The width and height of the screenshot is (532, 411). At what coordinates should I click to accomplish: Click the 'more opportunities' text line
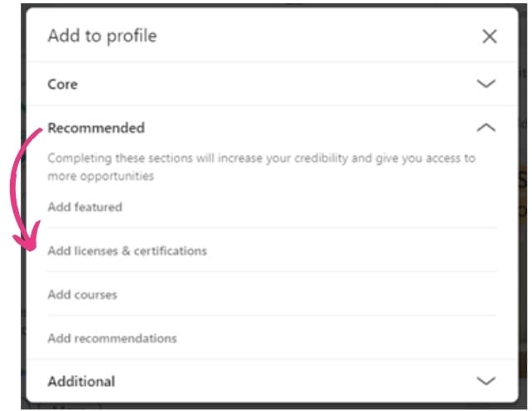[x=100, y=176]
